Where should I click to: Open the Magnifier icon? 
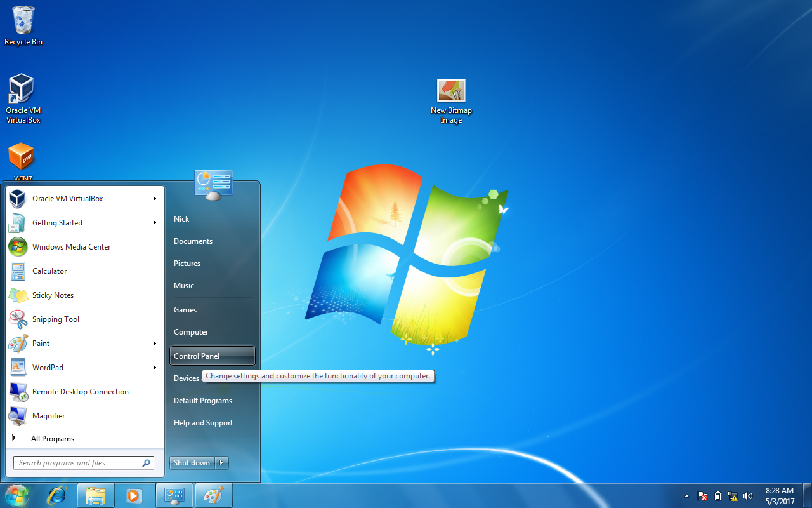tap(18, 416)
